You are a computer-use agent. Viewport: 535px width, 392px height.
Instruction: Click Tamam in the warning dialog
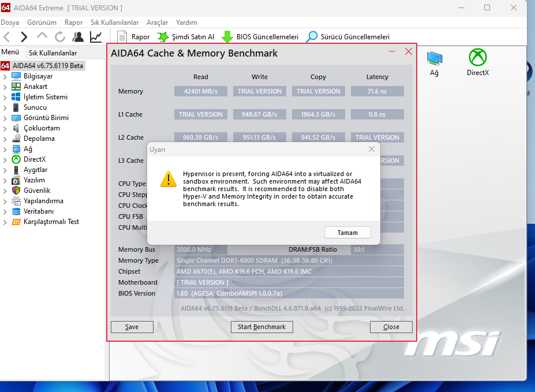point(347,233)
